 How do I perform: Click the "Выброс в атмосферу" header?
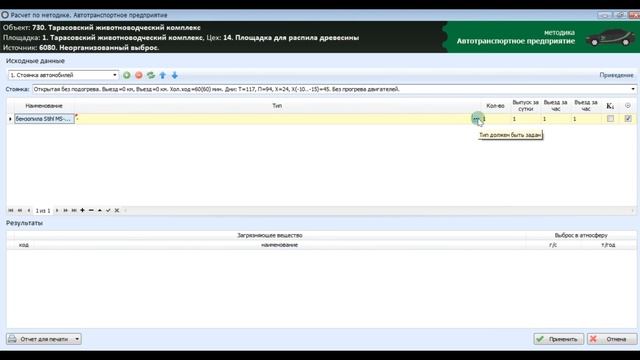pyautogui.click(x=581, y=236)
